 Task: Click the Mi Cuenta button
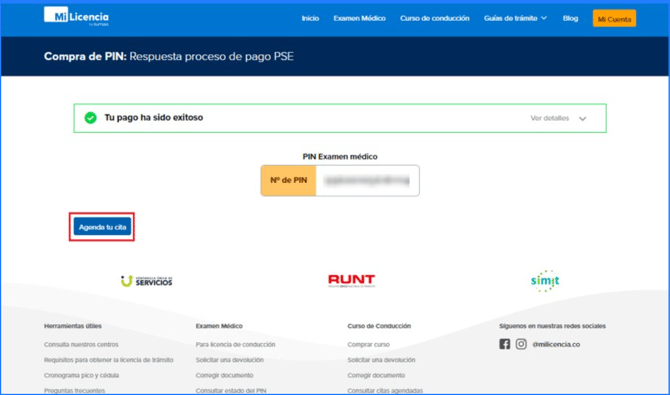pyautogui.click(x=614, y=18)
